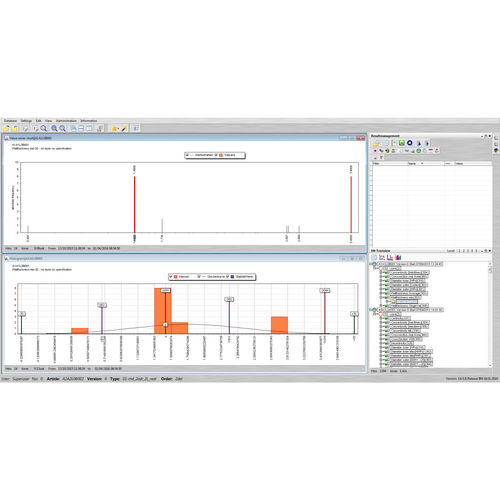This screenshot has height=500, width=500.
Task: Click the folder icon in result panel toolbar
Action: [375, 144]
